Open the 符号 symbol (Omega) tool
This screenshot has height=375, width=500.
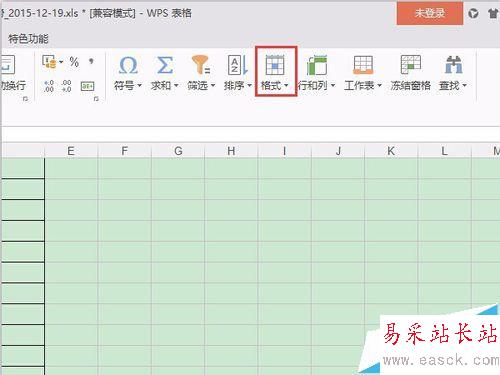[128, 65]
